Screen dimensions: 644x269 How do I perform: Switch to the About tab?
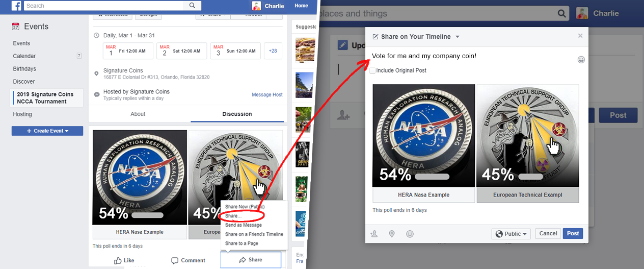(x=138, y=114)
